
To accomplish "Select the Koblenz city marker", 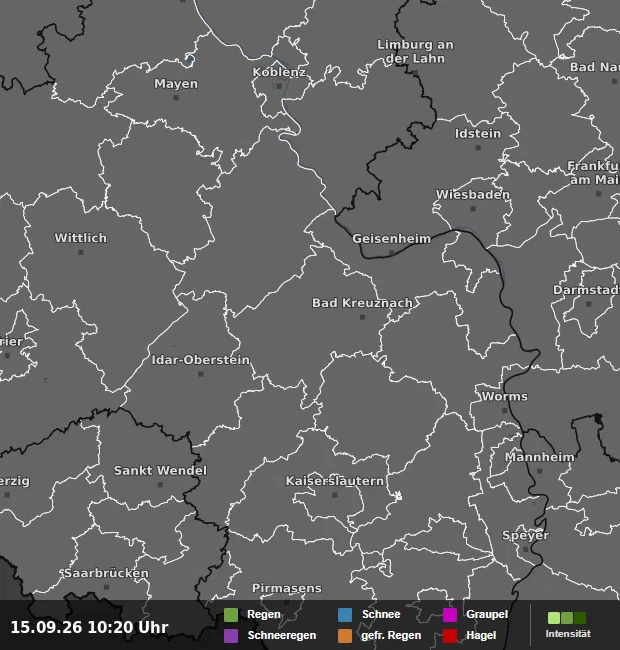I will [279, 86].
